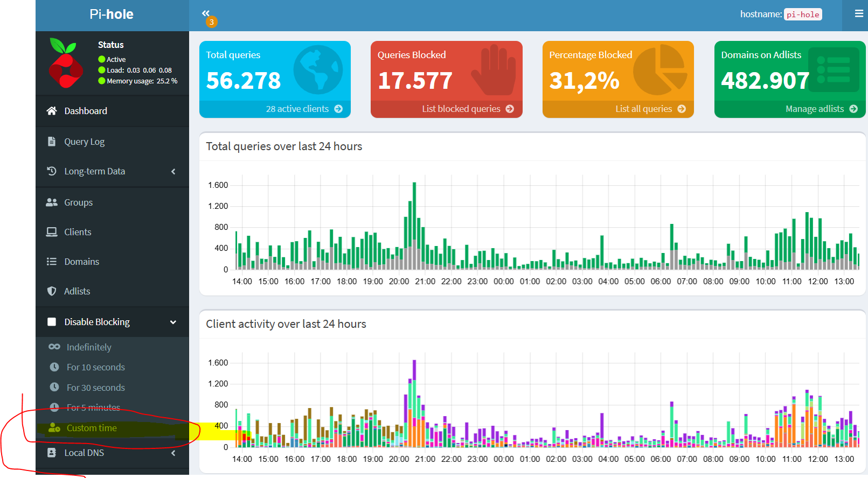Collapse the Disable Blocking chevron
868x478 pixels.
coord(173,322)
